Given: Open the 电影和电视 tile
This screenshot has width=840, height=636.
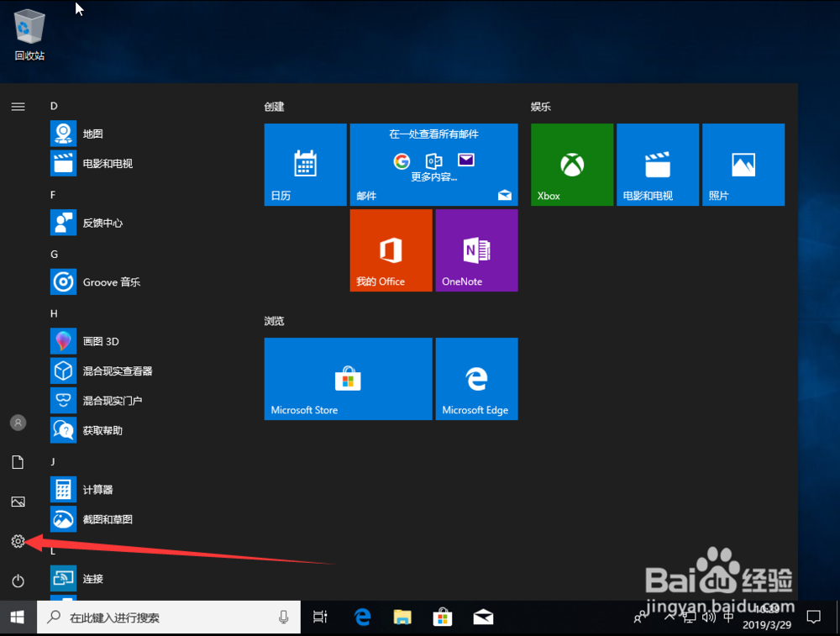Looking at the screenshot, I should 658,165.
